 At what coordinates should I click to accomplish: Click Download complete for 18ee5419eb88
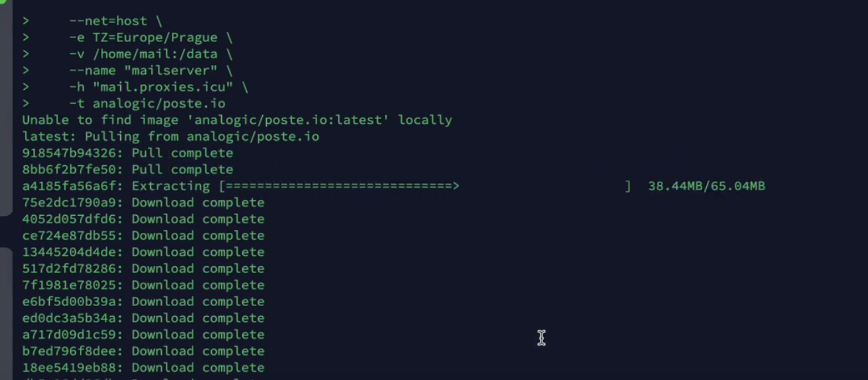point(198,367)
